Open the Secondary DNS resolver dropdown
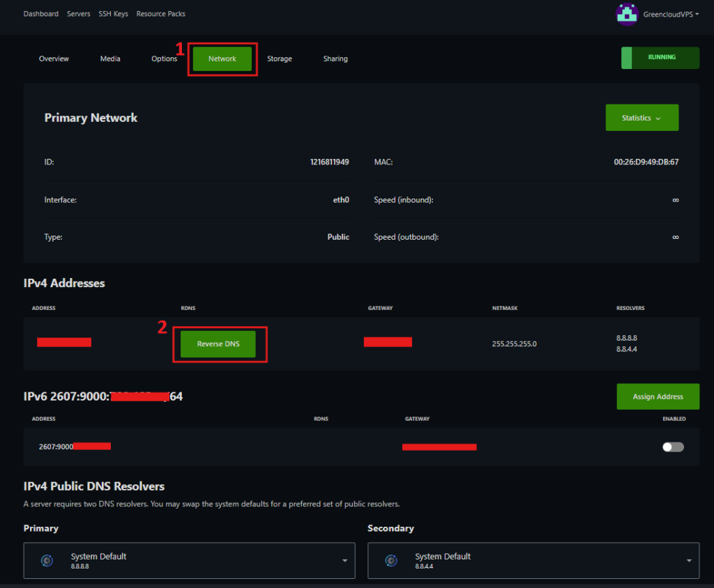The image size is (714, 588). [x=533, y=561]
